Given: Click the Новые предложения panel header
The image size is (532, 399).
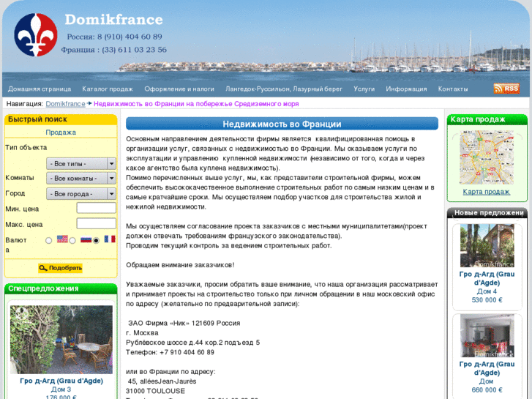Looking at the screenshot, I should 487,213.
